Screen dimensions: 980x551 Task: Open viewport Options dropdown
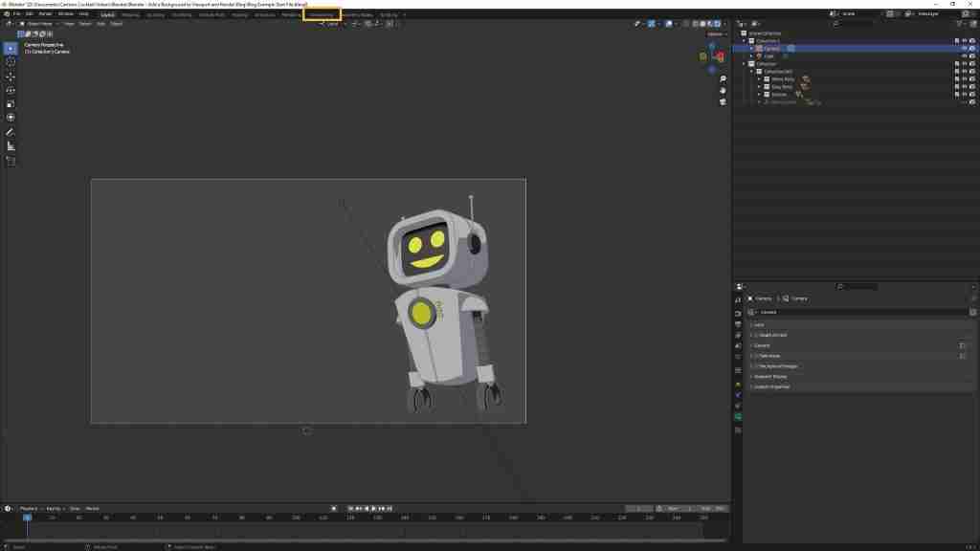[716, 33]
